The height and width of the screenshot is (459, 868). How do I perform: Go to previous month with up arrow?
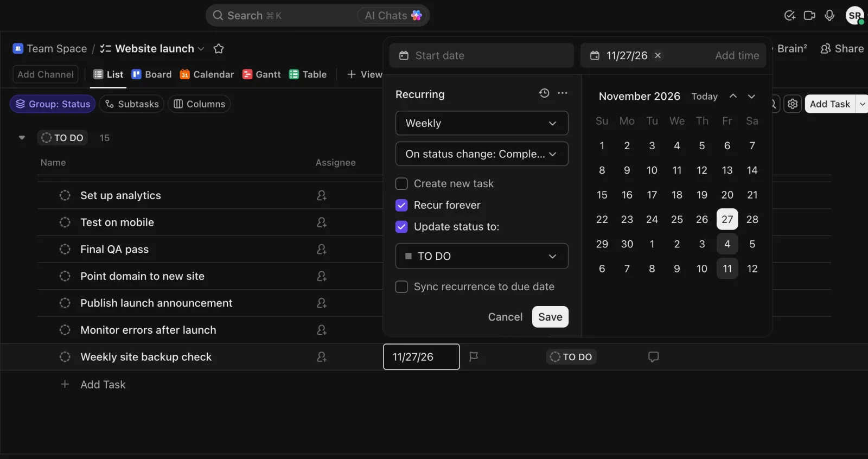click(733, 96)
